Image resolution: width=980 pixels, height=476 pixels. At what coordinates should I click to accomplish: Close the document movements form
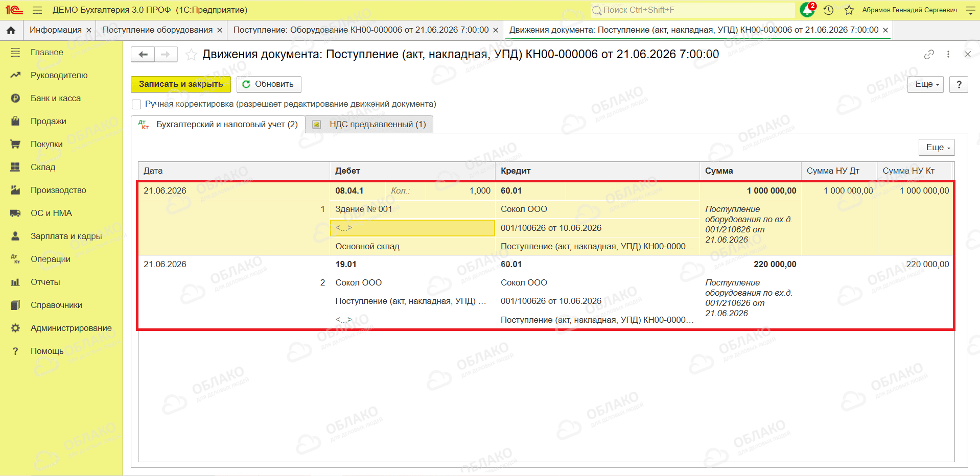pyautogui.click(x=967, y=54)
